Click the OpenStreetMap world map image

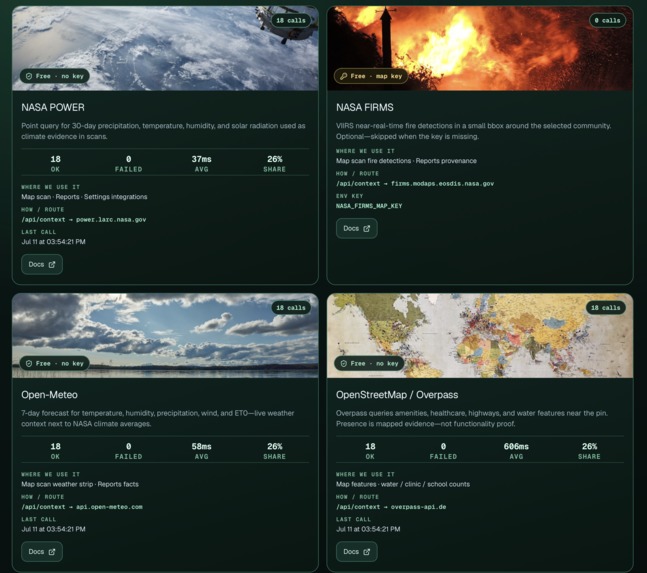tap(480, 335)
